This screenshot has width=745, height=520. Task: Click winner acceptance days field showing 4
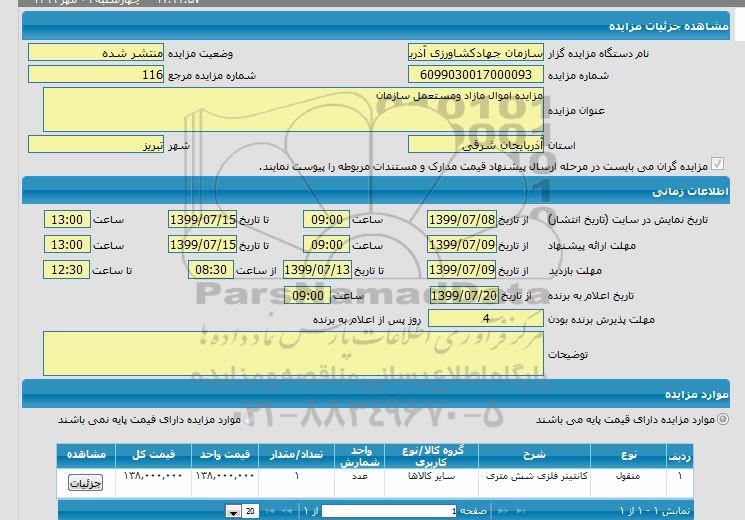(x=486, y=318)
